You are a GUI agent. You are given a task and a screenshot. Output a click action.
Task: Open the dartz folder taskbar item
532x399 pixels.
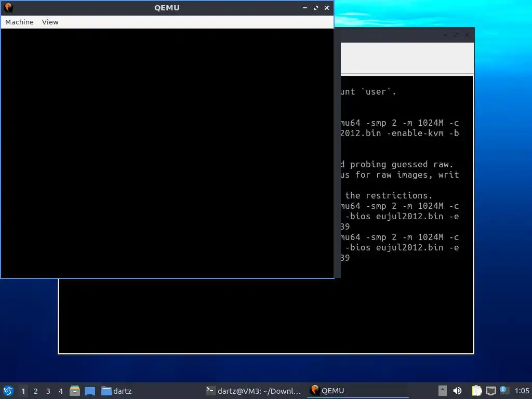coord(117,391)
